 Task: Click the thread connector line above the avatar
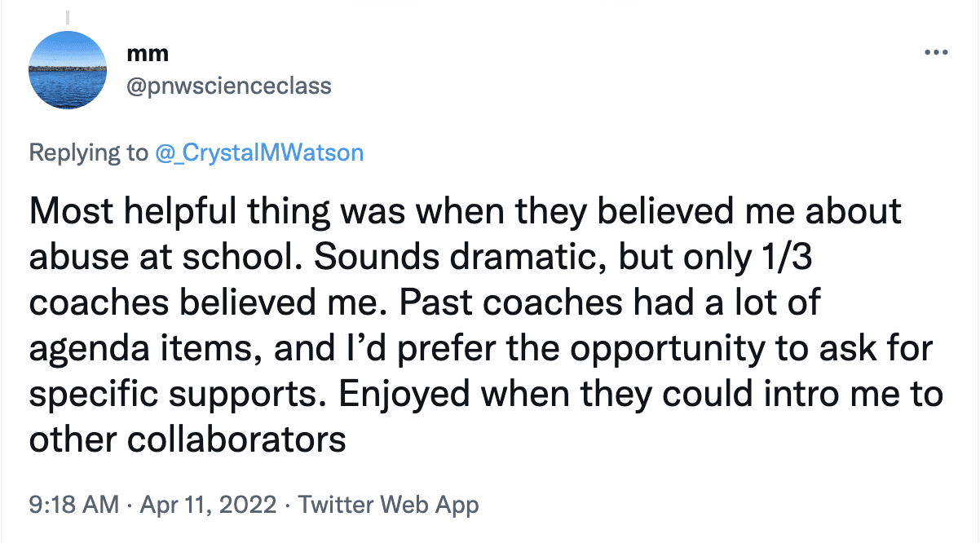[x=68, y=16]
